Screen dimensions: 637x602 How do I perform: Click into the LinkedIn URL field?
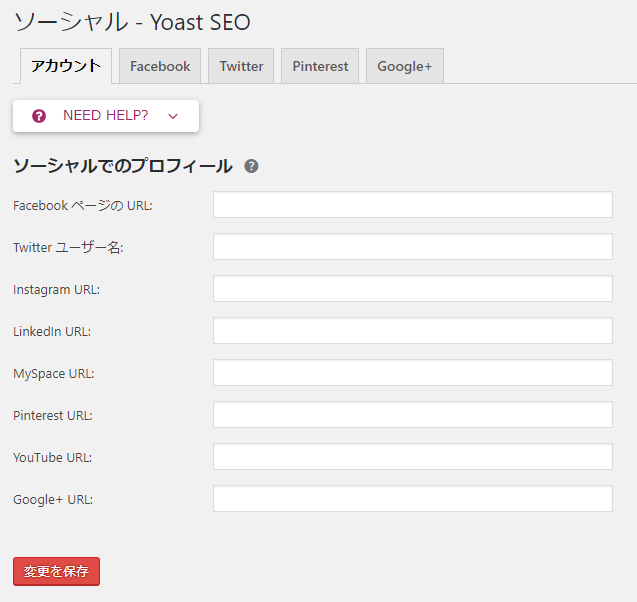413,331
